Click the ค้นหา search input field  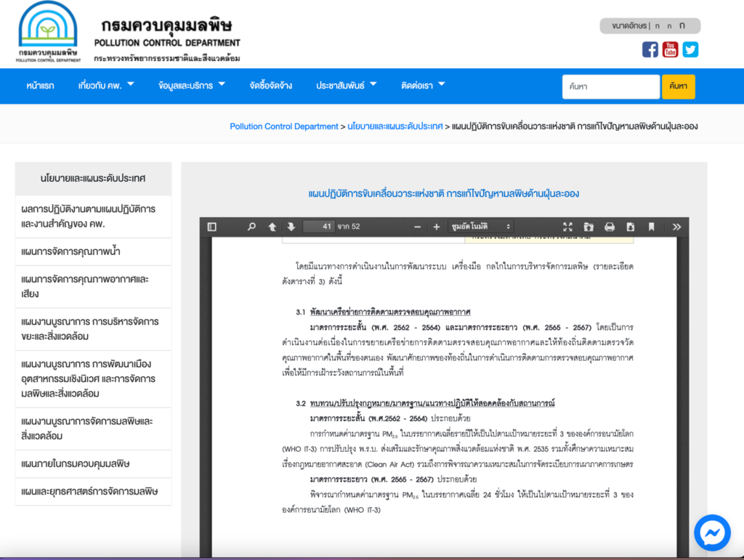point(610,86)
